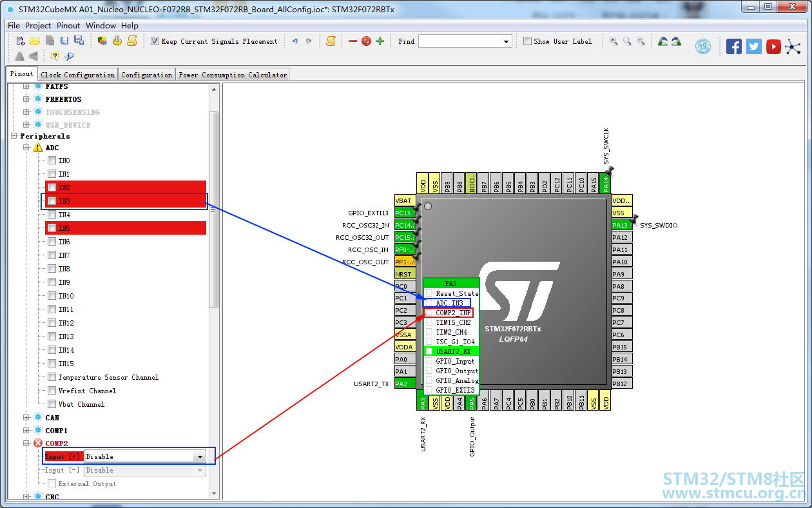The image size is (812, 508).
Task: Open the YouTube link icon
Action: click(773, 46)
